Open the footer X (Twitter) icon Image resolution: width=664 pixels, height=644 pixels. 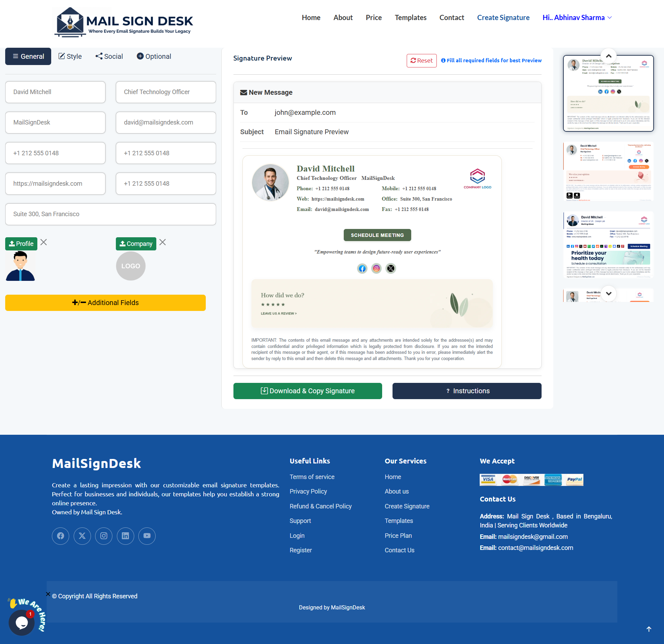tap(82, 536)
